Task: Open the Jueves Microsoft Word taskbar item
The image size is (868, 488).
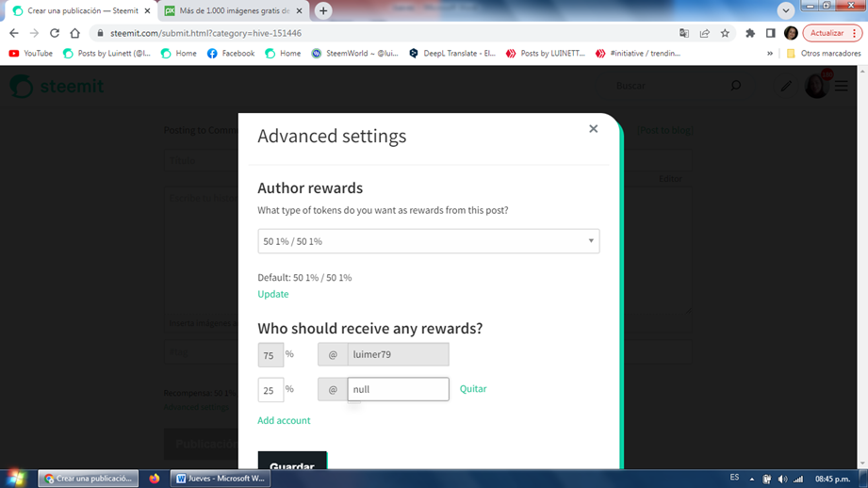Action: (x=221, y=479)
